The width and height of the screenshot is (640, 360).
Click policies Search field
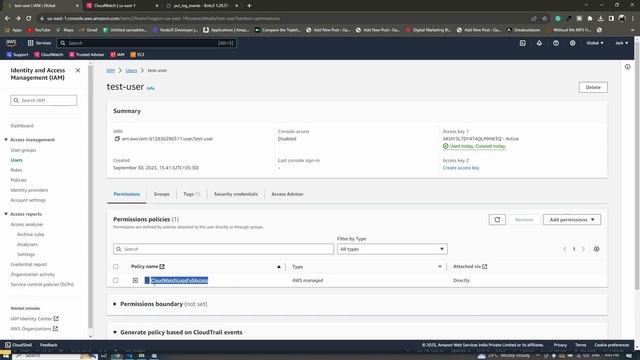point(223,249)
